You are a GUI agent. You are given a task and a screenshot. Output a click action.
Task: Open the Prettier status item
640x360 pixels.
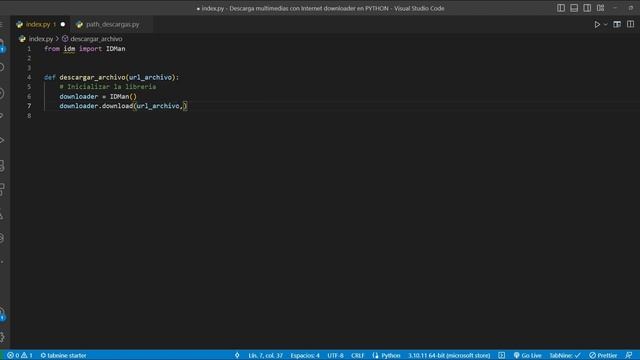click(603, 355)
